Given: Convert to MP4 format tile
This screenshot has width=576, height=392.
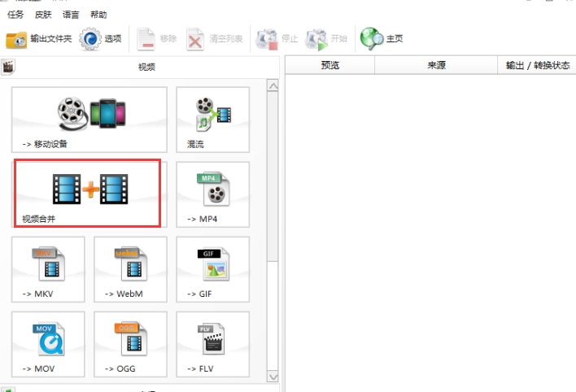Looking at the screenshot, I should tap(213, 194).
